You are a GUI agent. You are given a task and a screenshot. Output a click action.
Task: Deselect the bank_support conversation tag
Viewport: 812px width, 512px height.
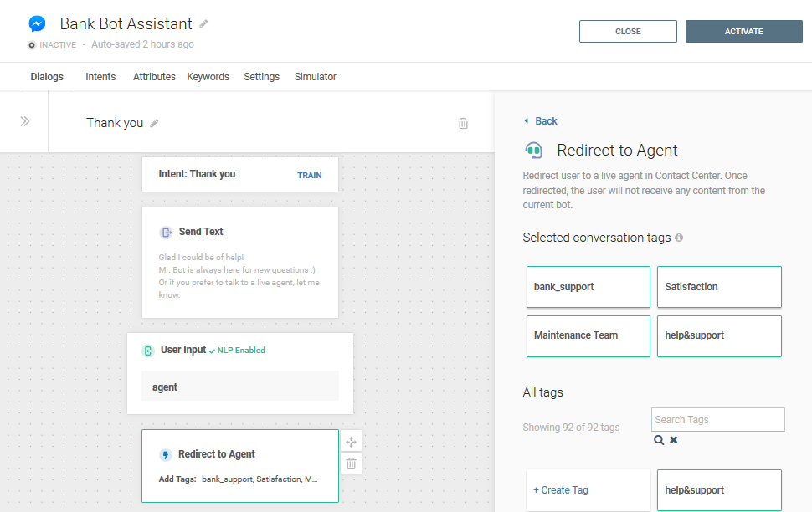pos(588,287)
